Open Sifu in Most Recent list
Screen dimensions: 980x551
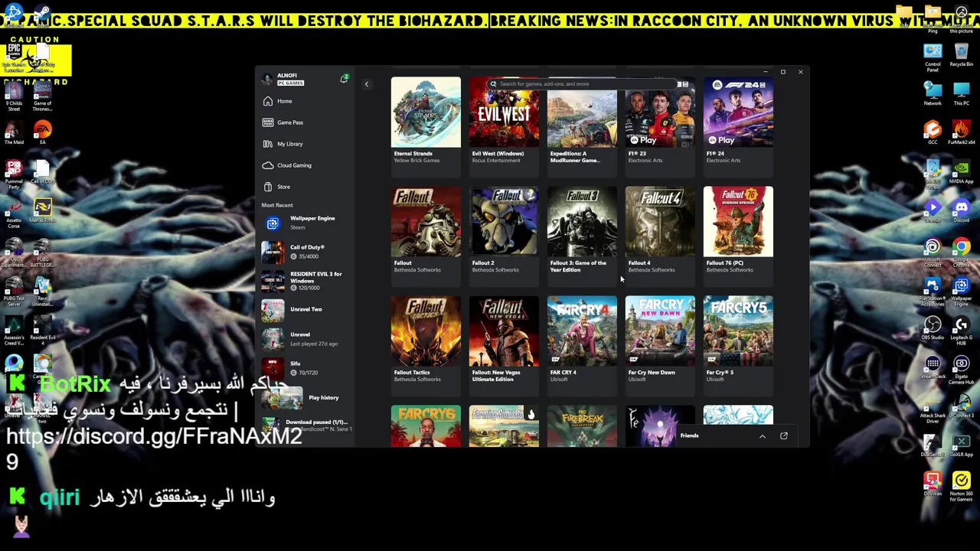tap(306, 367)
